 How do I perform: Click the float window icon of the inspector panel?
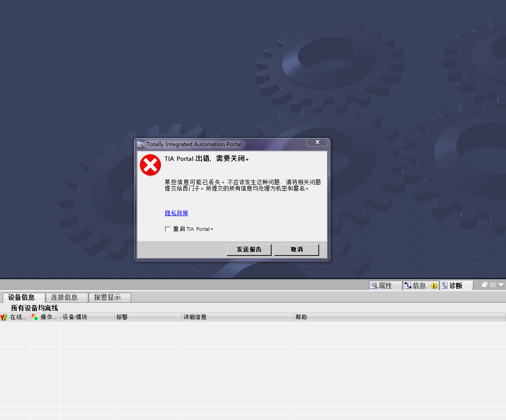[484, 285]
